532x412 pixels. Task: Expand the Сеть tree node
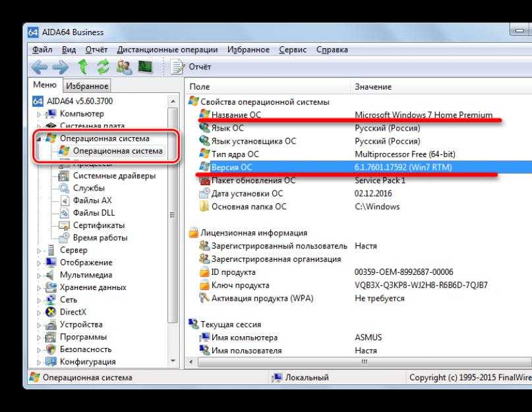[39, 301]
